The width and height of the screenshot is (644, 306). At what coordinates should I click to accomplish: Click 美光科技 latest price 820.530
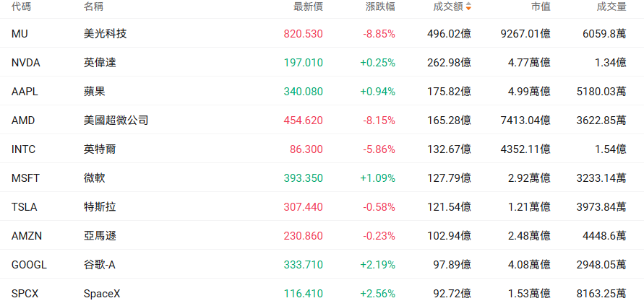click(x=303, y=34)
